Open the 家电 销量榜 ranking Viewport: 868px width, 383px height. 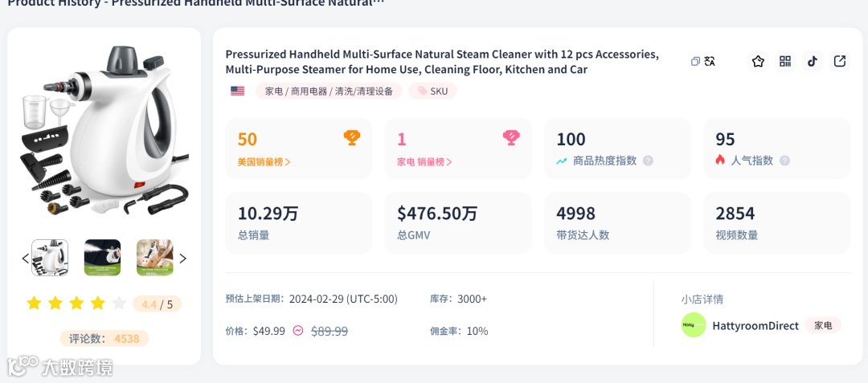point(424,161)
